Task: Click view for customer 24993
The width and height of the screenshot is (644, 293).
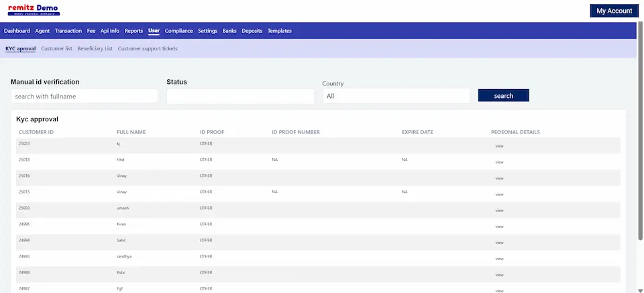Action: 499,259
